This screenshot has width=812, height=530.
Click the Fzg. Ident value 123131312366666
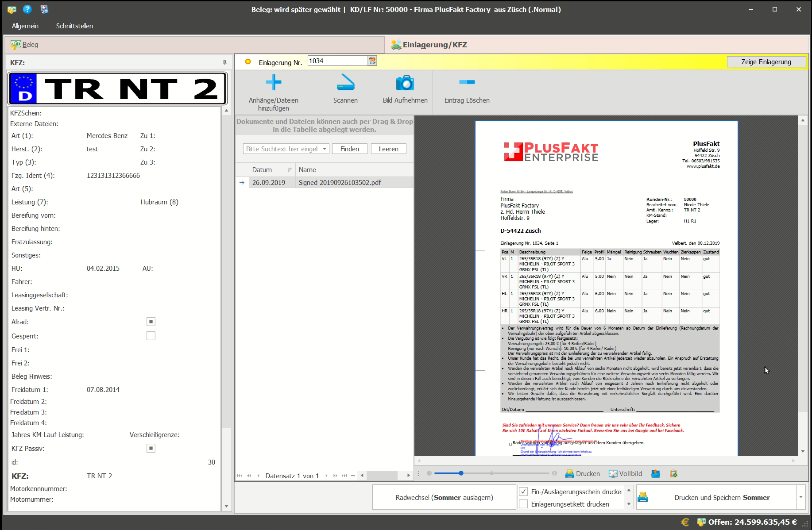pyautogui.click(x=113, y=175)
